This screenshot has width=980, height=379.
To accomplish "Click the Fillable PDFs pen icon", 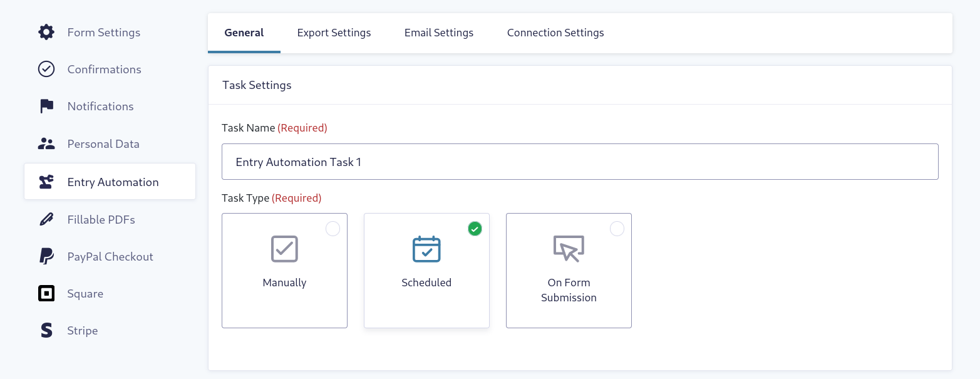I will click(46, 219).
